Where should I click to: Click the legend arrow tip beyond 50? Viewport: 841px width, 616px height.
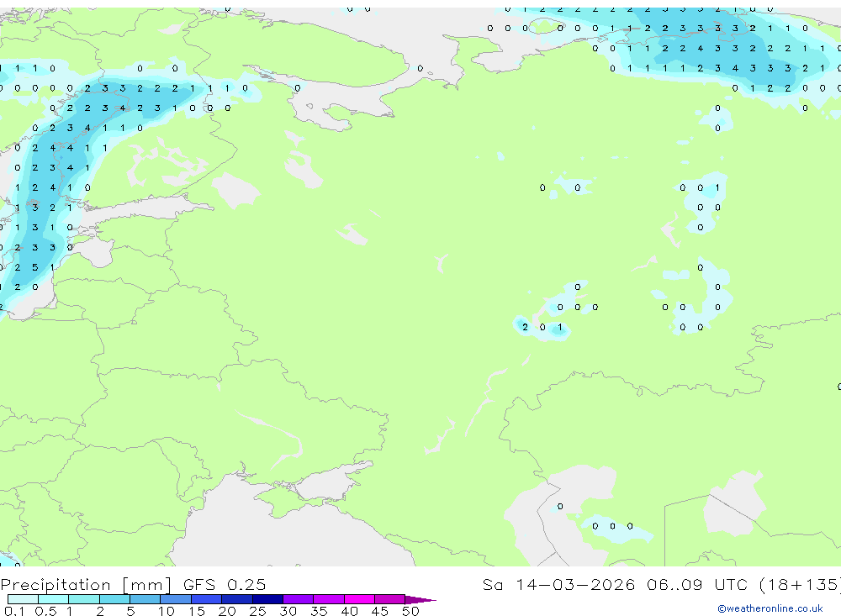click(421, 600)
